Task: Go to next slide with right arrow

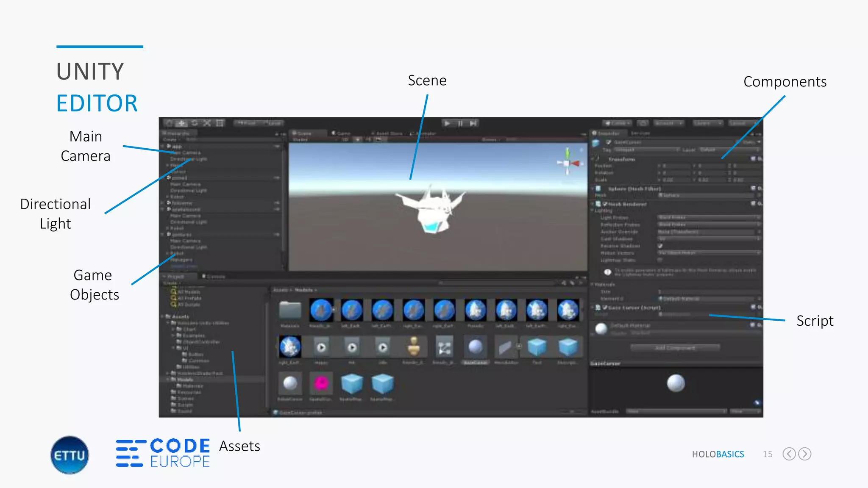Action: tap(804, 454)
